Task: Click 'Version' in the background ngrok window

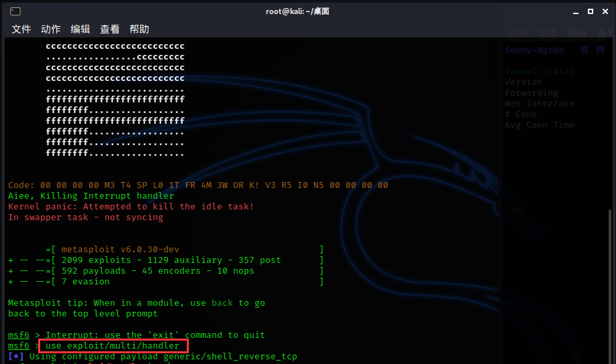Action: click(524, 82)
